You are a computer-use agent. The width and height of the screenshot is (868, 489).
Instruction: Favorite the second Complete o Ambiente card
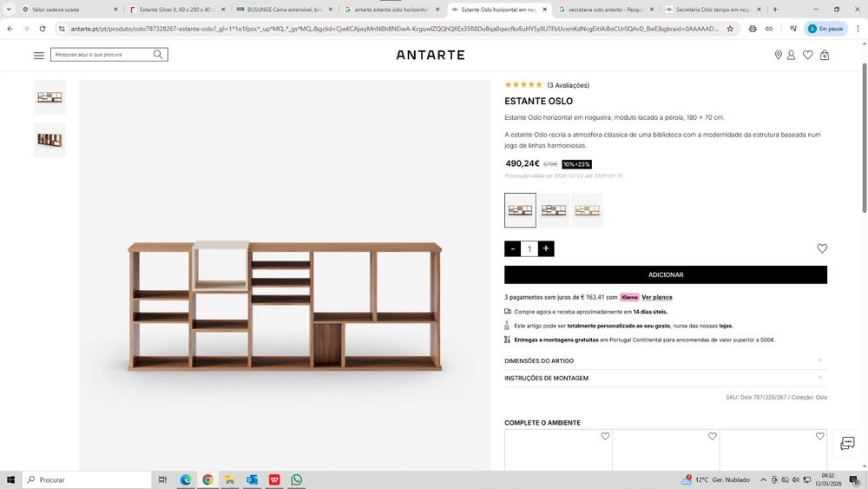tap(713, 436)
